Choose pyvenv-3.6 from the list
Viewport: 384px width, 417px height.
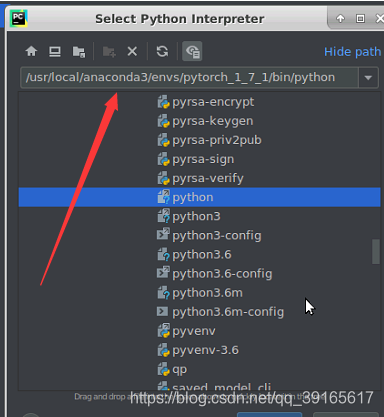[199, 350]
